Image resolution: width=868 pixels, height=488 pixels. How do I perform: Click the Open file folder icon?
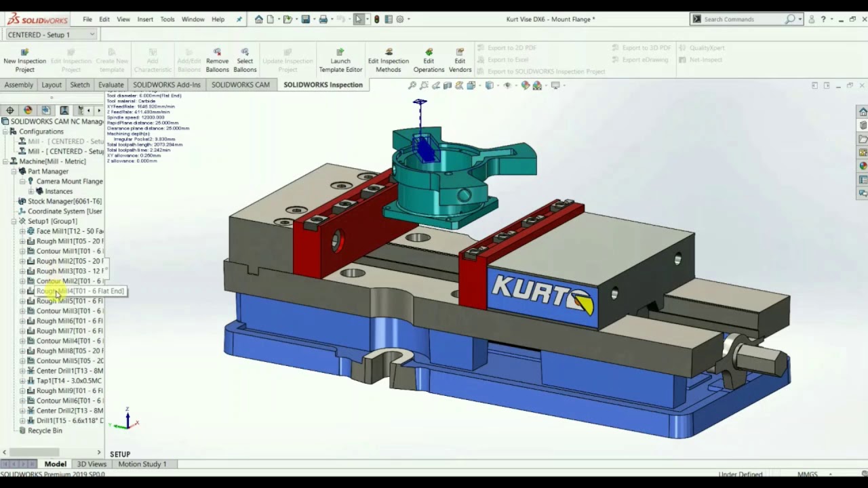[288, 19]
